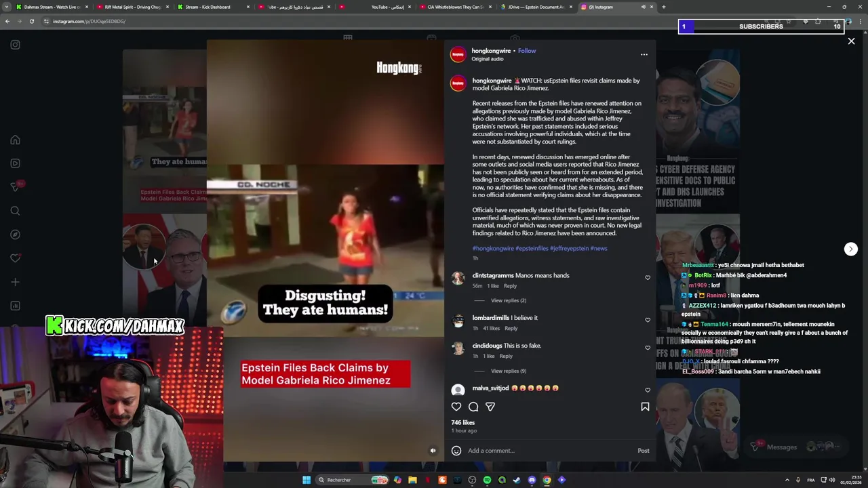Switch to Riff Metal Spirit tab

(132, 7)
